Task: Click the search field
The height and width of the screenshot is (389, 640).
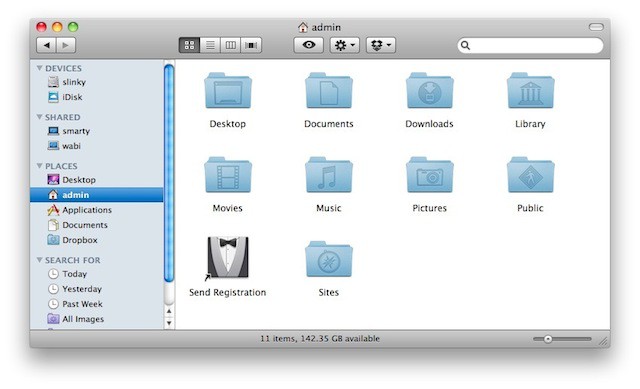Action: 530,45
